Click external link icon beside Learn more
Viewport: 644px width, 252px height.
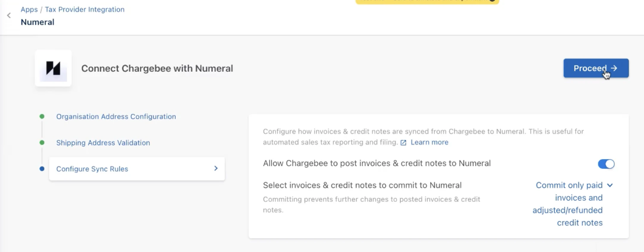point(403,143)
